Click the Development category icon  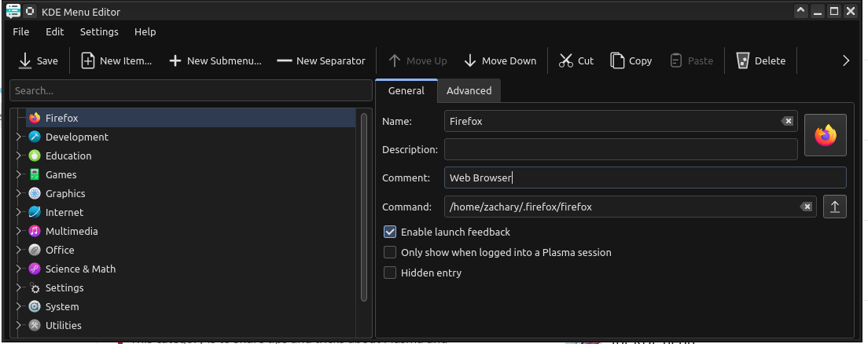click(35, 137)
